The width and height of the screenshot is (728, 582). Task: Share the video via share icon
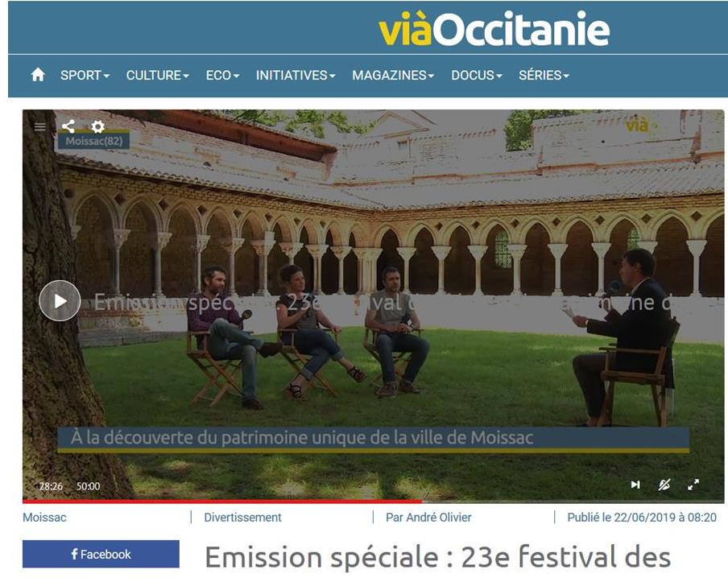[68, 126]
